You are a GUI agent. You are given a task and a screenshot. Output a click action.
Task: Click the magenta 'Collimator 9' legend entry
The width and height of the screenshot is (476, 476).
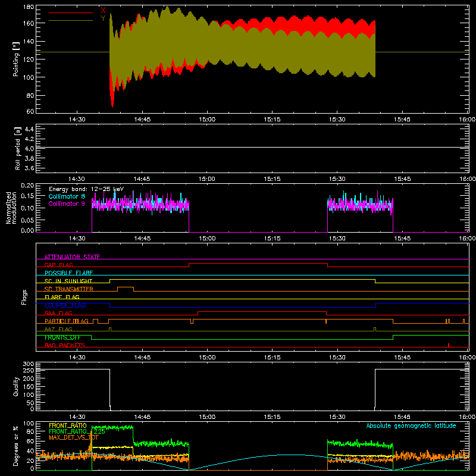coord(67,203)
